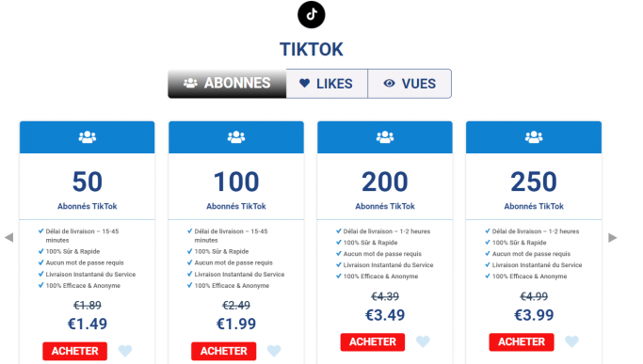This screenshot has height=364, width=643.
Task: Switch to the VUES tab
Action: pos(410,84)
